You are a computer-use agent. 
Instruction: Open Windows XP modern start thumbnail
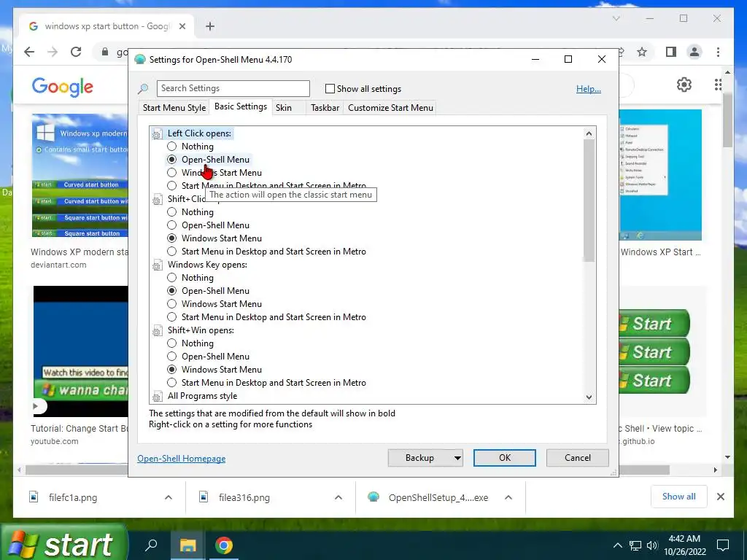80,175
